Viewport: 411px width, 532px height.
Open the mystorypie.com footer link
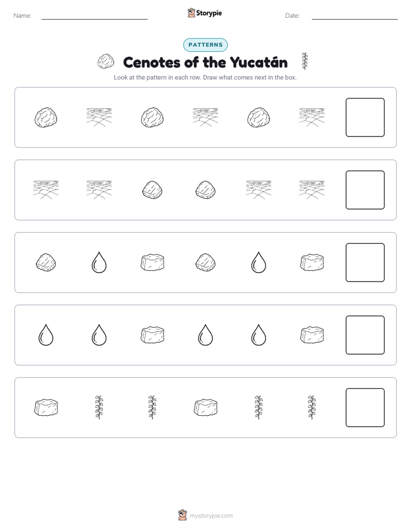click(211, 516)
